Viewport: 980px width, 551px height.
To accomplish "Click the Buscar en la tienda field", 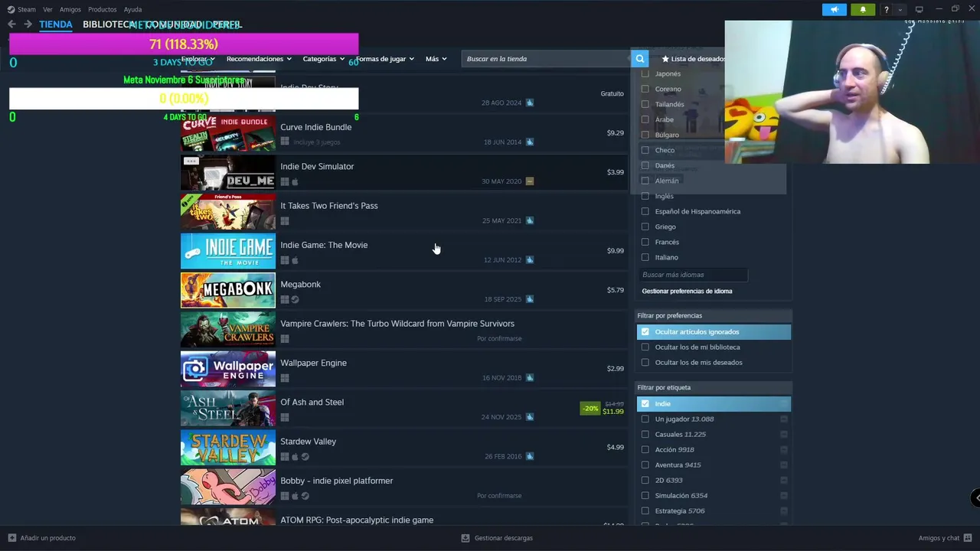I will click(x=546, y=58).
